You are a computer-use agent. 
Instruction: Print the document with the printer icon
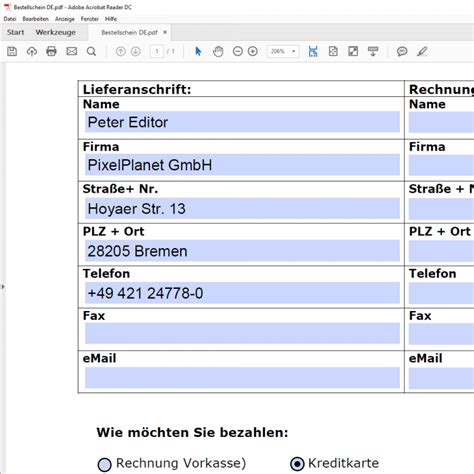click(51, 51)
